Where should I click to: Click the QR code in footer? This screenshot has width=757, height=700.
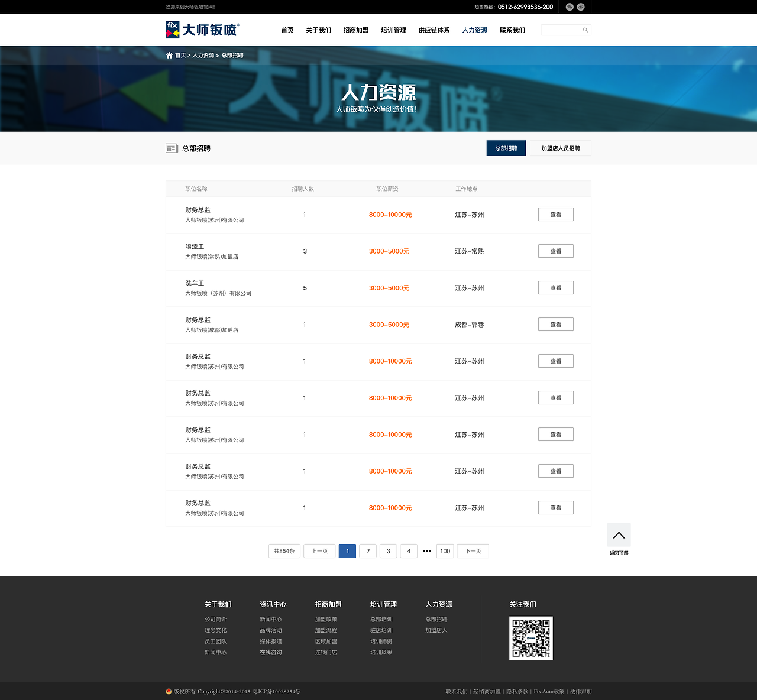point(530,638)
